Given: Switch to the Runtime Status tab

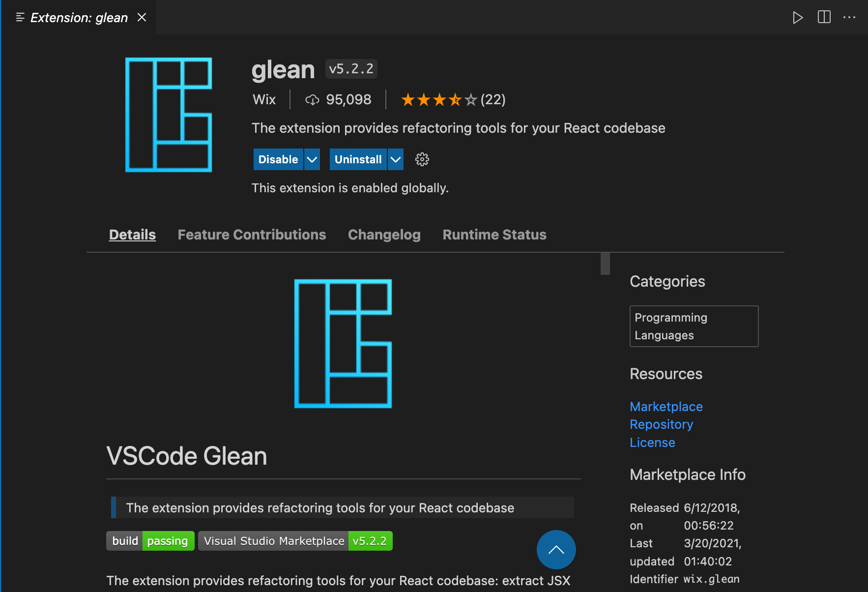Looking at the screenshot, I should tap(494, 235).
